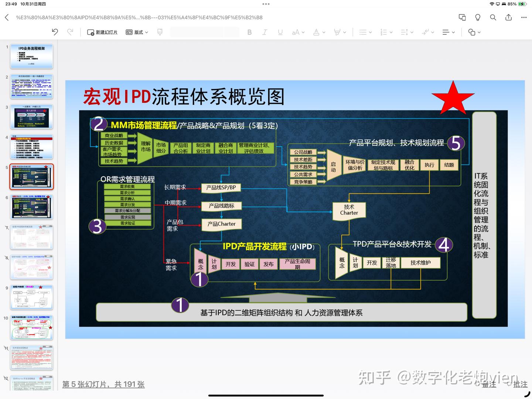This screenshot has height=399, width=532.
Task: Toggle underline formatting
Action: tap(280, 32)
